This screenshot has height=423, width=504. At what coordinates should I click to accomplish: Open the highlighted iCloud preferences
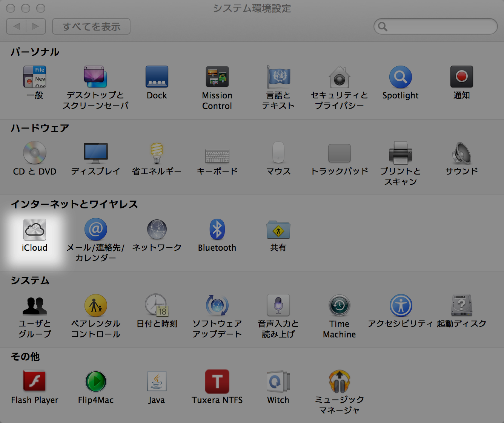(35, 229)
